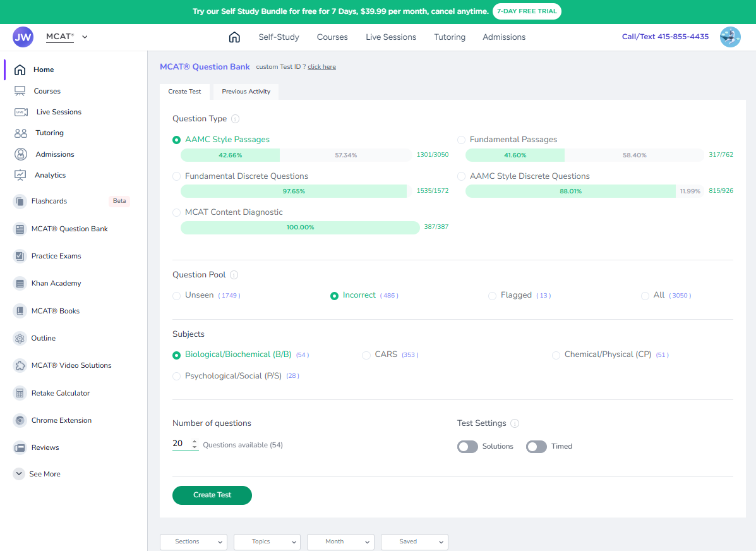Click the Chrome Extension icon
The width and height of the screenshot is (756, 551).
[x=20, y=420]
